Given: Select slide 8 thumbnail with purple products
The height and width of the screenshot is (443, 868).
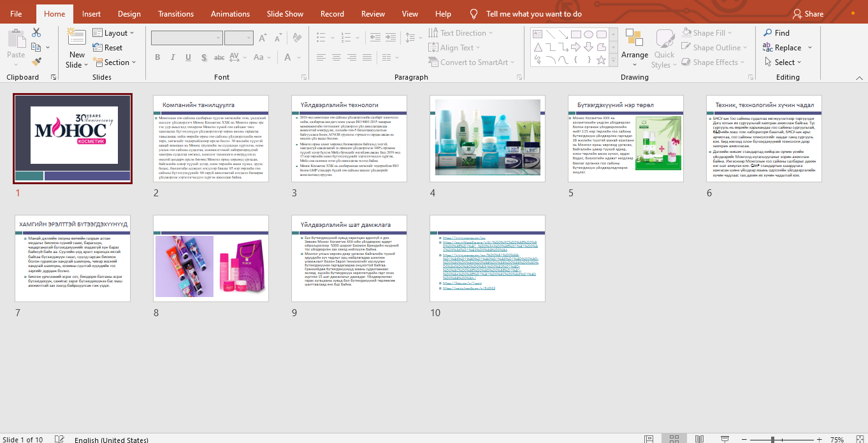Looking at the screenshot, I should point(211,258).
